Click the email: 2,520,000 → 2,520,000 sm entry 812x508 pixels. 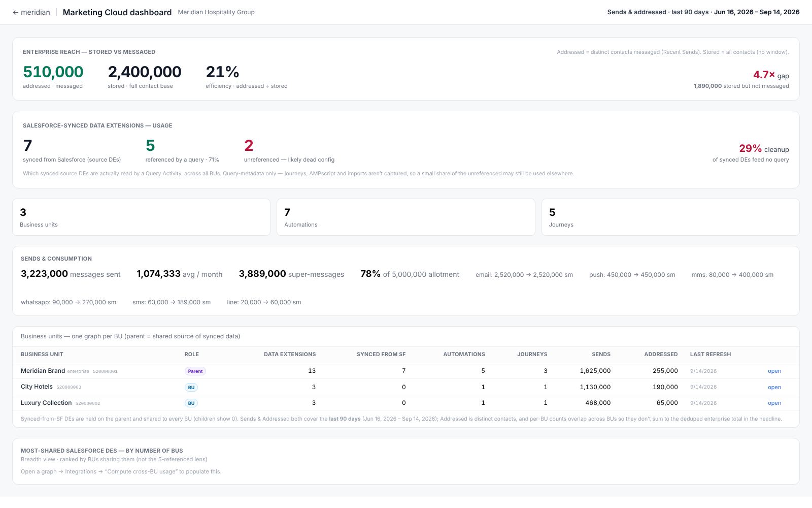[524, 275]
